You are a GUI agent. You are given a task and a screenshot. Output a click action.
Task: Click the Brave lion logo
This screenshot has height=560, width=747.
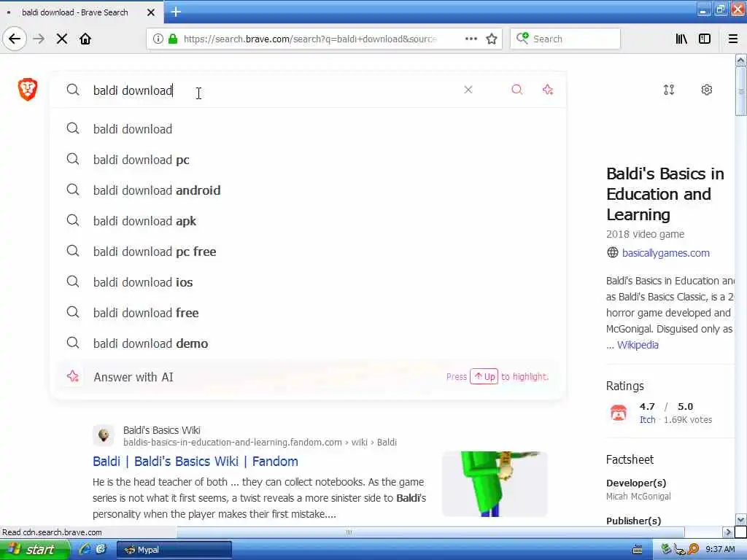[x=28, y=90]
